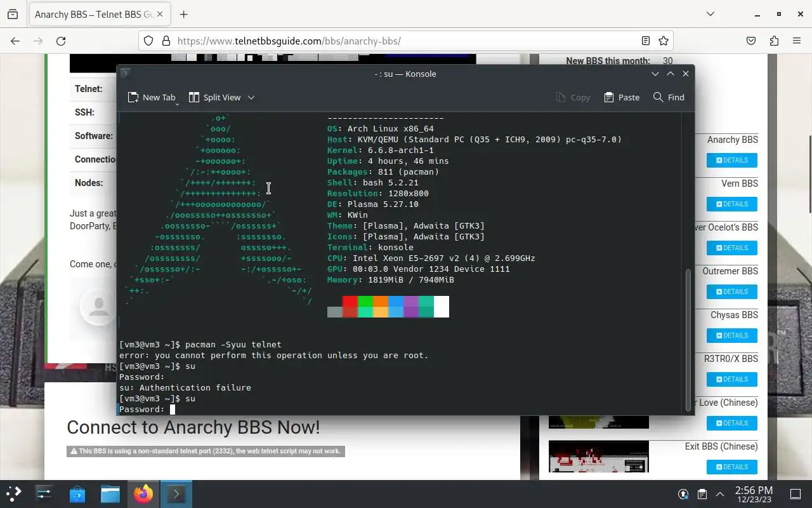Screen dimensions: 812x508
Task: Click red swatch in neofetch color bar
Action: click(x=350, y=307)
